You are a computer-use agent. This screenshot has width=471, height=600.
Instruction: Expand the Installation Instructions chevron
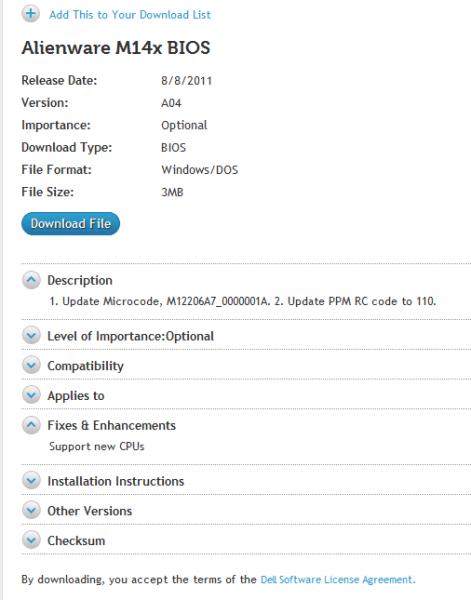coord(31,481)
